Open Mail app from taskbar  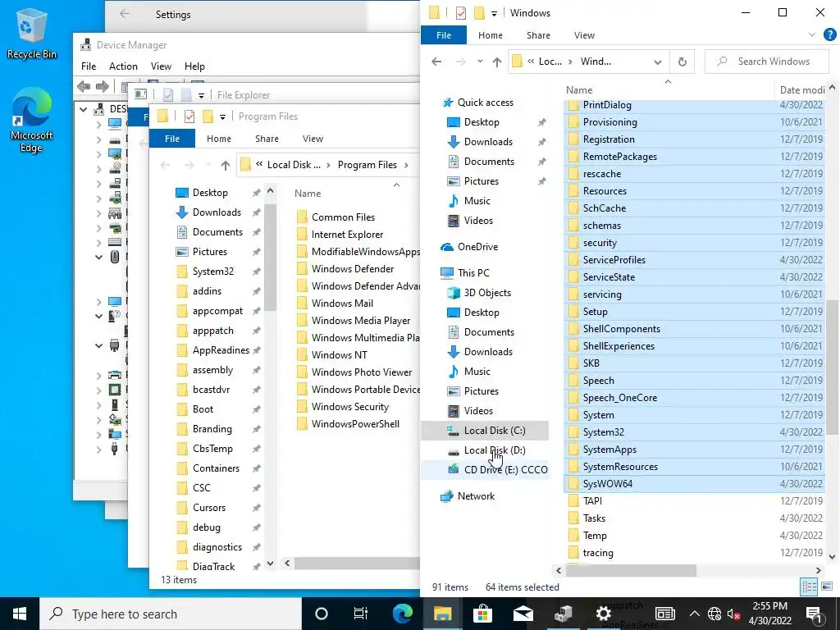pos(523,614)
